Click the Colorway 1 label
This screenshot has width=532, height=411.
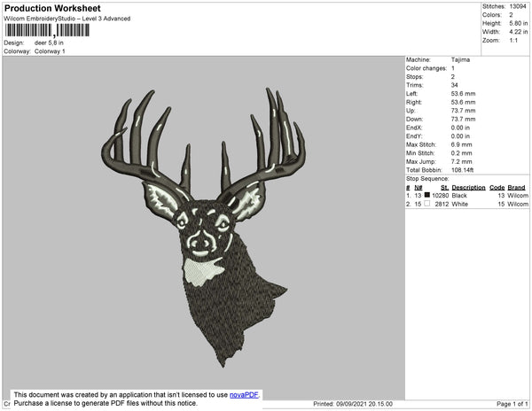pyautogui.click(x=50, y=51)
